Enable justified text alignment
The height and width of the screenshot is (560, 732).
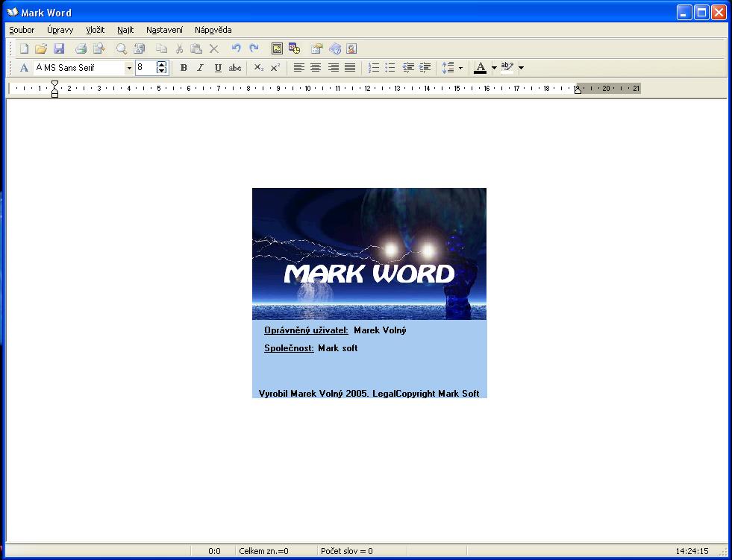pos(350,68)
